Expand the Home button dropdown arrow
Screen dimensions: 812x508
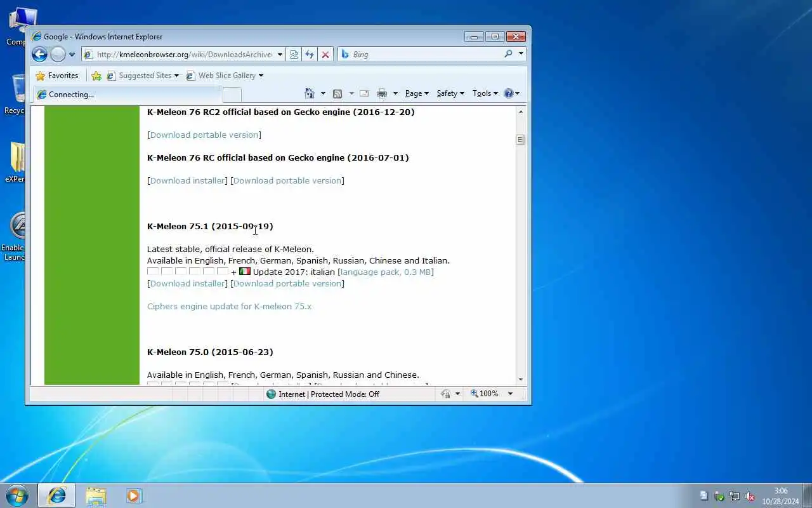click(x=323, y=93)
